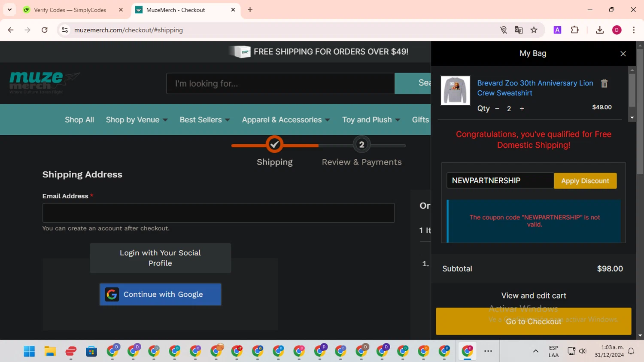Open Shop All menu item
This screenshot has width=644, height=362.
point(79,120)
